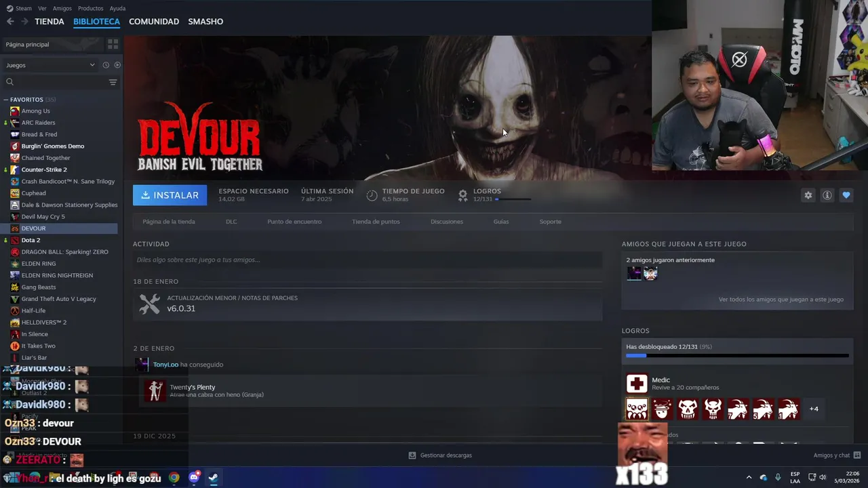Go to the COMUNIDAD tab

click(154, 22)
